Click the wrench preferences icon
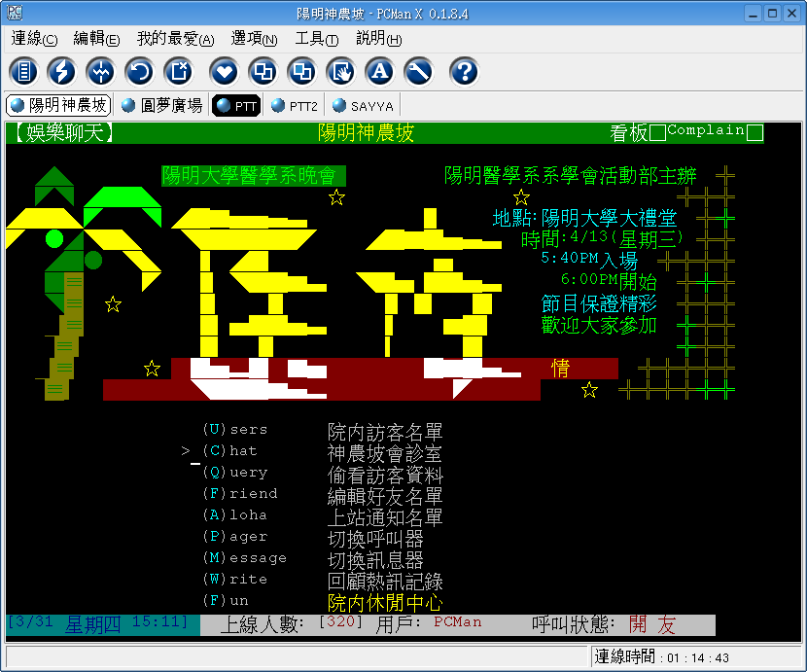Screen dimensions: 807x672 click(x=419, y=72)
